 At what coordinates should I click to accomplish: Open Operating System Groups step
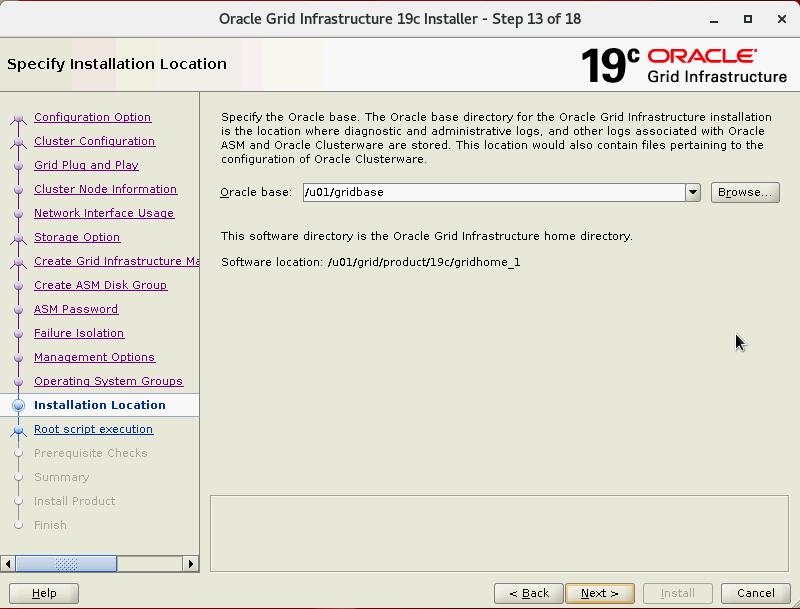pos(108,381)
